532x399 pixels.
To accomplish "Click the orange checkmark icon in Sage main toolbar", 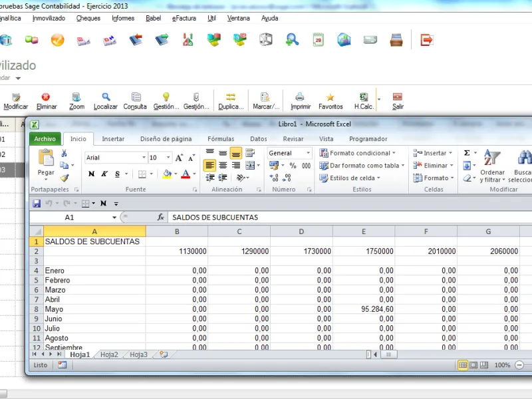I will point(57,40).
